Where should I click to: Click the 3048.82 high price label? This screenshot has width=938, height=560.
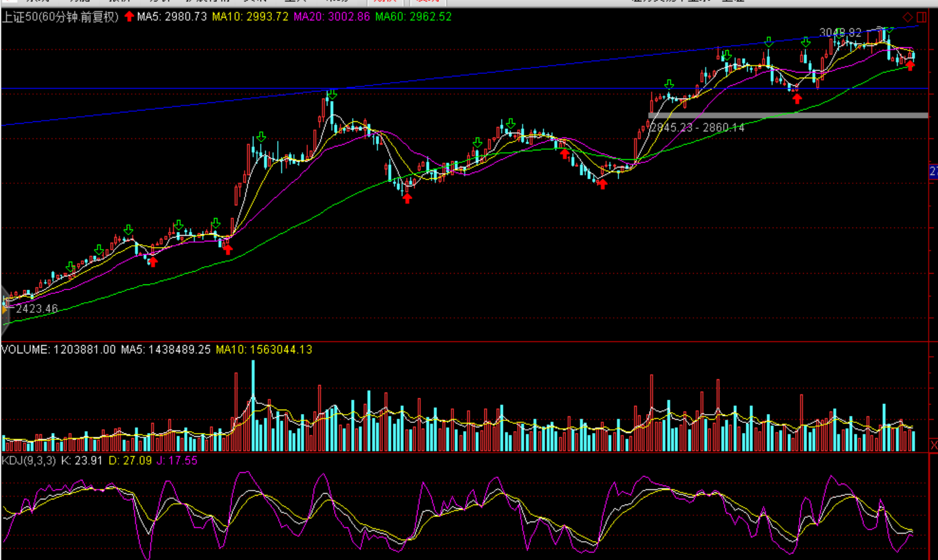[x=840, y=32]
